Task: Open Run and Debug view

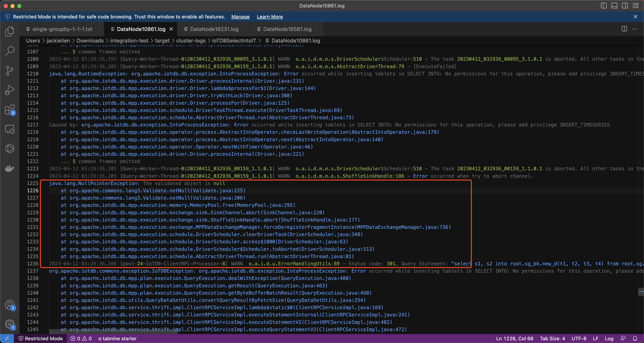Action: [9, 90]
